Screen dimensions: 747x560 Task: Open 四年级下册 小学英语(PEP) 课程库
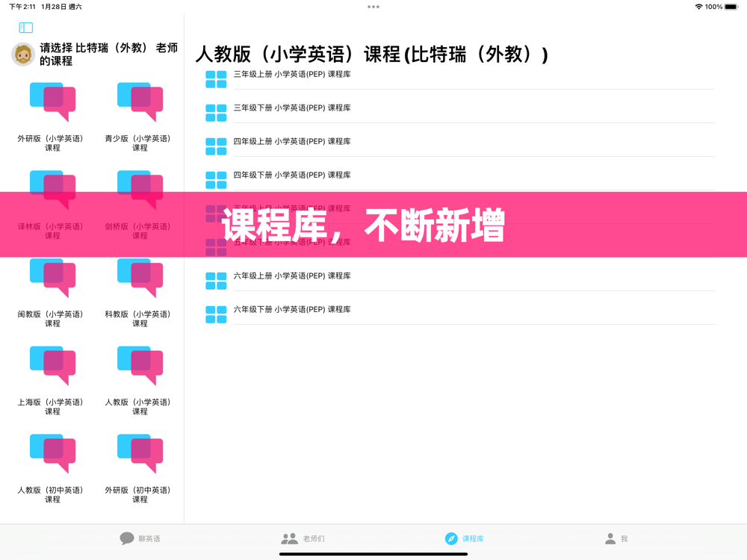tap(292, 175)
